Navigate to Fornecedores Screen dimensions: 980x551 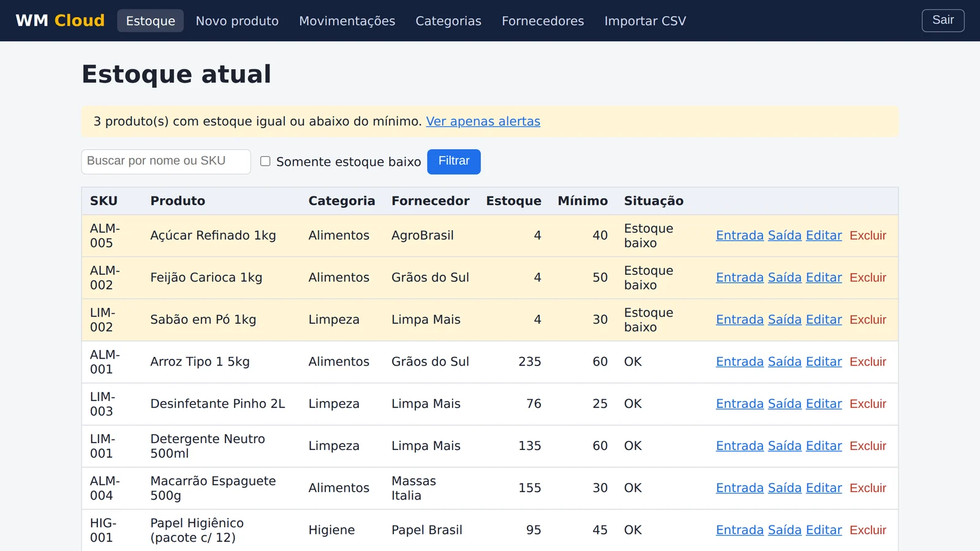[x=543, y=21]
